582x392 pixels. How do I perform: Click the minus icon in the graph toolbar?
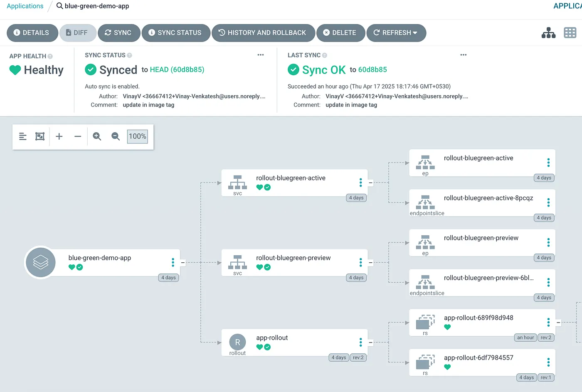78,136
